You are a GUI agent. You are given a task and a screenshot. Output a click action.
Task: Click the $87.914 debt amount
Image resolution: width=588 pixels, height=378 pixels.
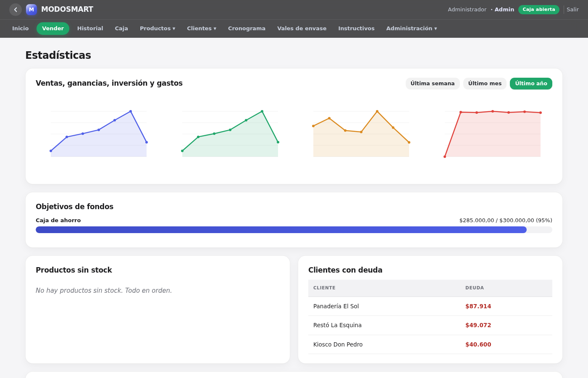[478, 307]
